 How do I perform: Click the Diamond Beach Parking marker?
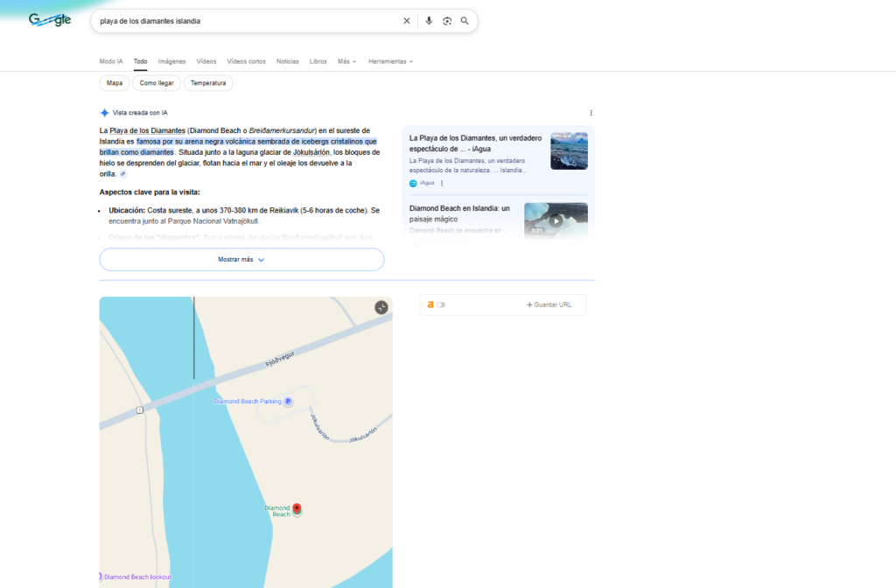pyautogui.click(x=288, y=402)
